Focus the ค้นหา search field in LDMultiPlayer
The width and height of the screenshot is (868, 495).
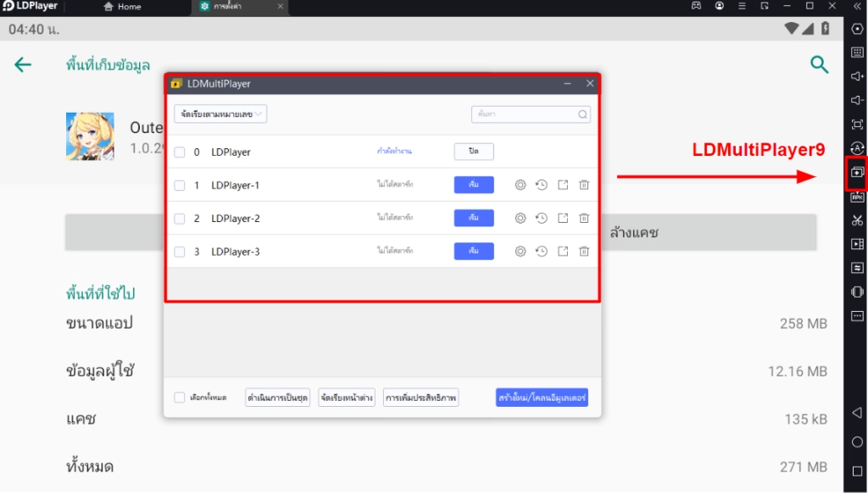531,114
